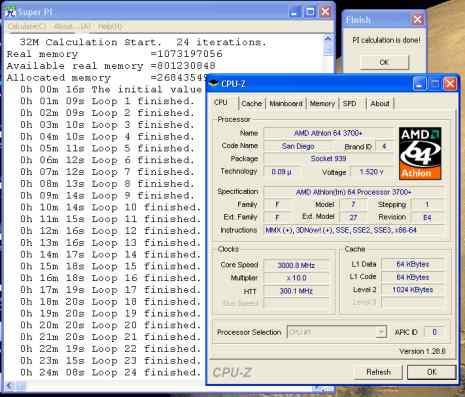The image size is (465, 397).
Task: Click the OK button in CPU-Z
Action: tap(431, 372)
